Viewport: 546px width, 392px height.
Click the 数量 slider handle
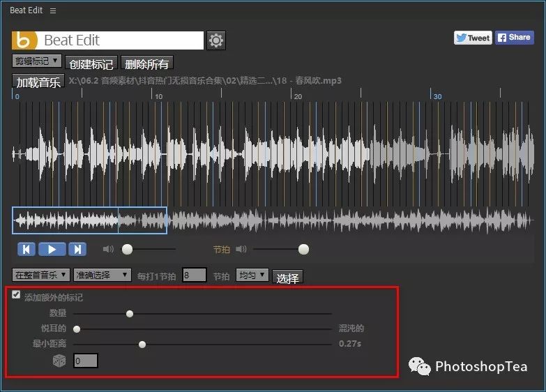pos(130,314)
